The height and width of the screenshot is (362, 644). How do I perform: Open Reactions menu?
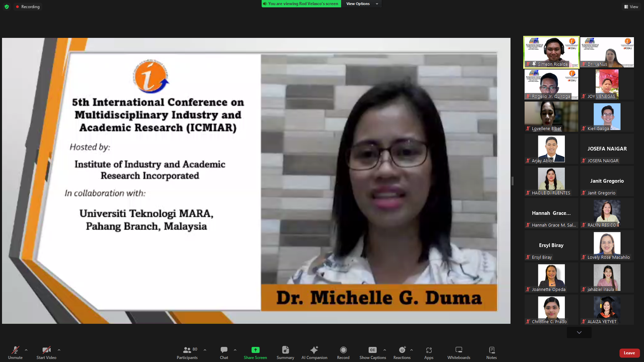(x=402, y=353)
